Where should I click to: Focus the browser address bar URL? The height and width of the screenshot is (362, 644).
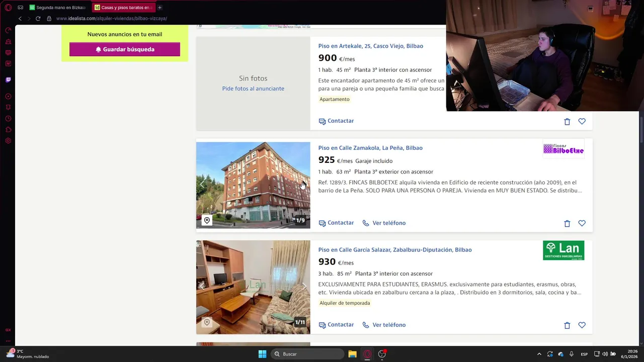click(x=112, y=19)
